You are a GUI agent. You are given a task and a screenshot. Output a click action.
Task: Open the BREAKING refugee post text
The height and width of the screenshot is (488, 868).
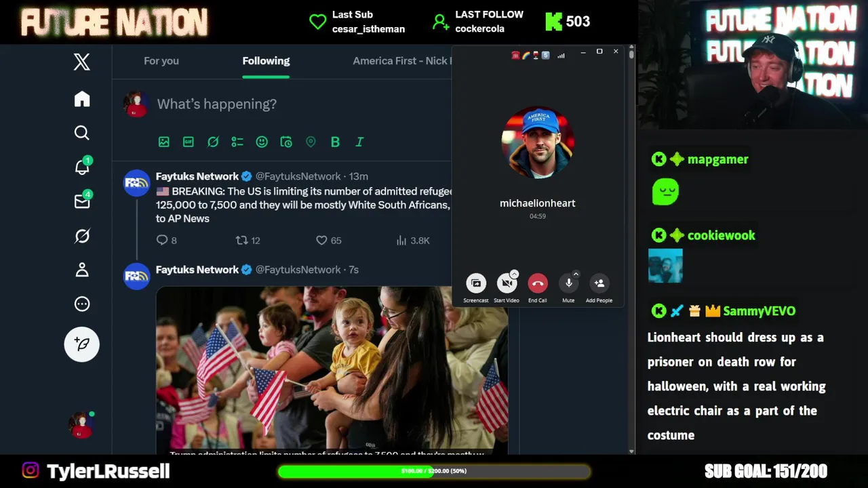[303, 205]
